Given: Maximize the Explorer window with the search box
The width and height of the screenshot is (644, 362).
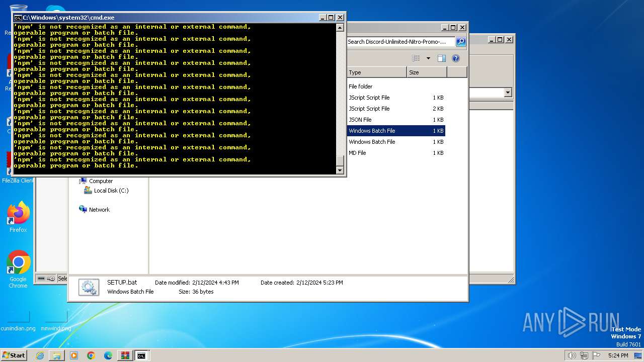Looking at the screenshot, I should [453, 28].
